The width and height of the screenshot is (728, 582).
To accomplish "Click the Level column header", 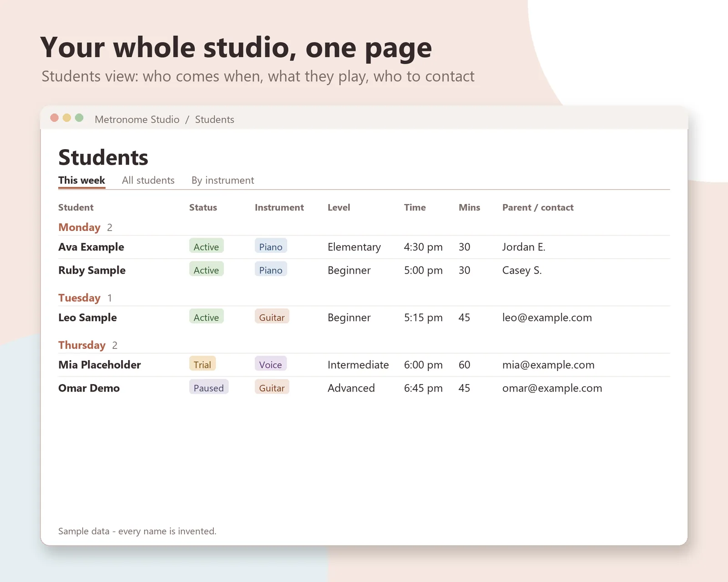I will [339, 207].
